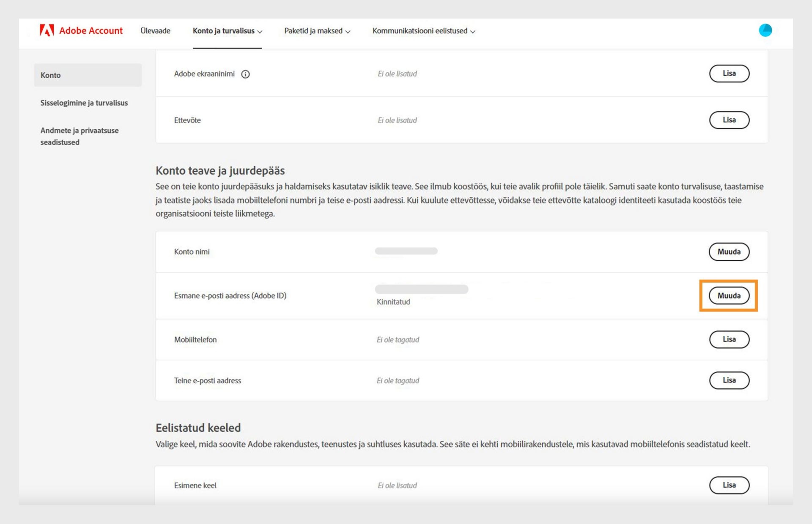The image size is (812, 524).
Task: Expand Konto ja turvalisus dropdown menu
Action: point(227,31)
